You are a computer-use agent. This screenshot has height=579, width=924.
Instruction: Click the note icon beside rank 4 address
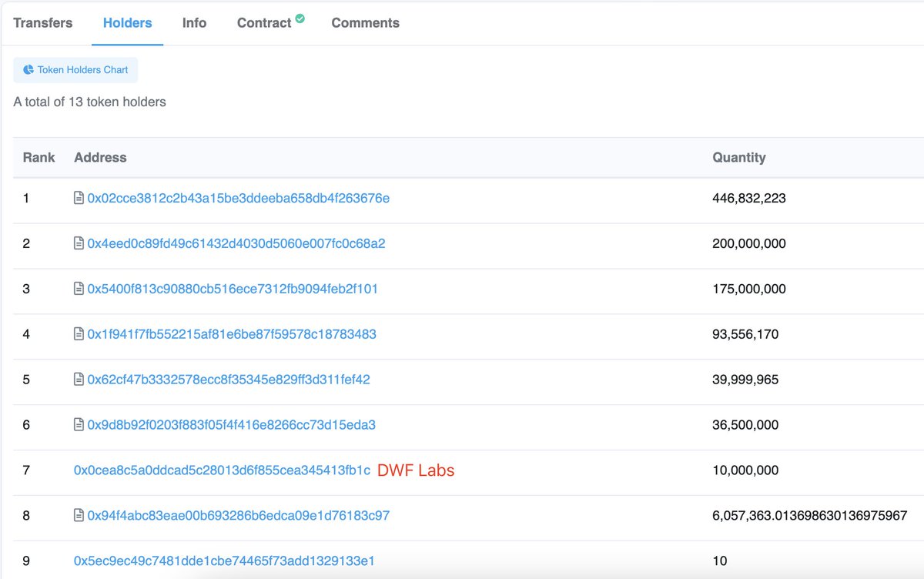78,333
